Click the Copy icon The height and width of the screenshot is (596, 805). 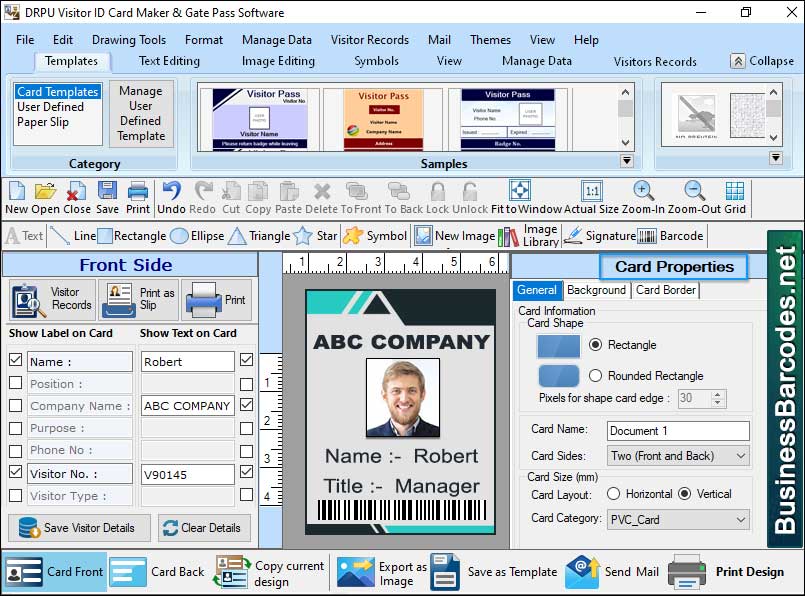(x=258, y=198)
